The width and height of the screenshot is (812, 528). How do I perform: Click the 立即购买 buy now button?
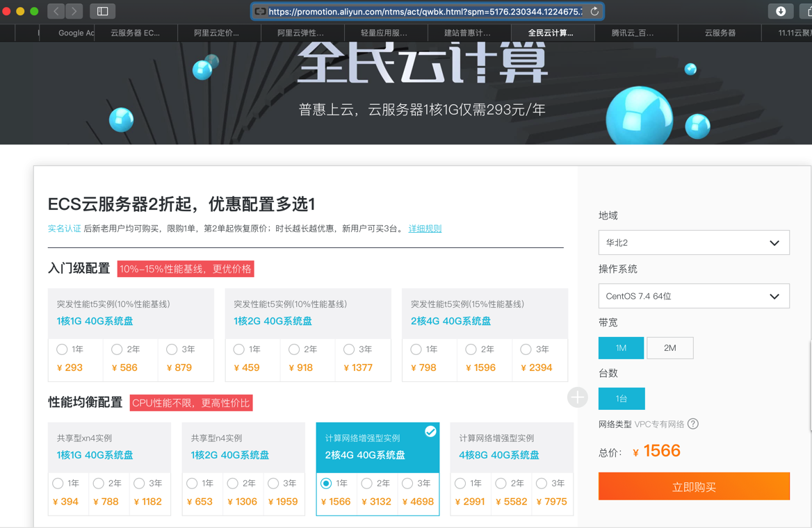click(694, 486)
